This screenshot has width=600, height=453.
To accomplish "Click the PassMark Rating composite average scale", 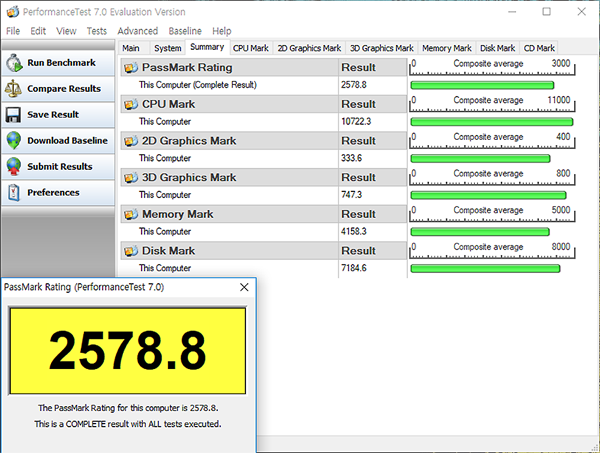I will pos(492,67).
